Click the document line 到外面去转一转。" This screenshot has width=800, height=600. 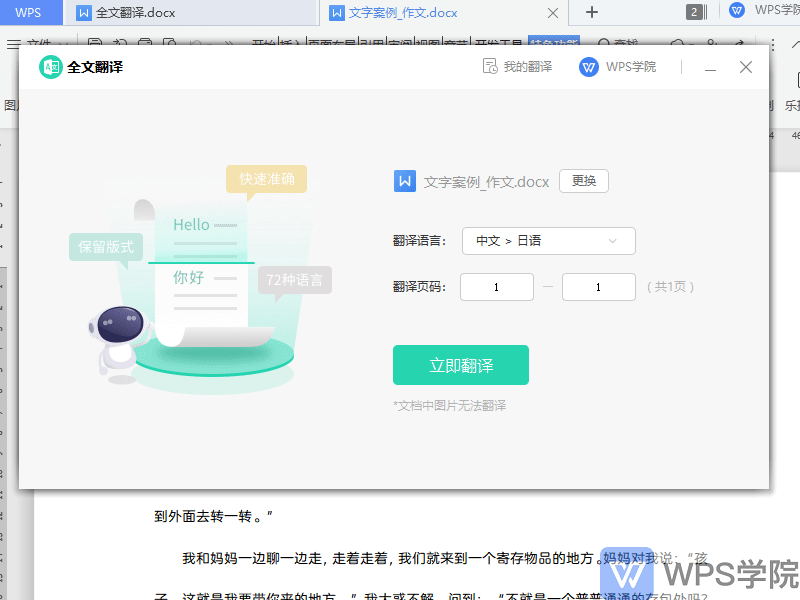(213, 516)
